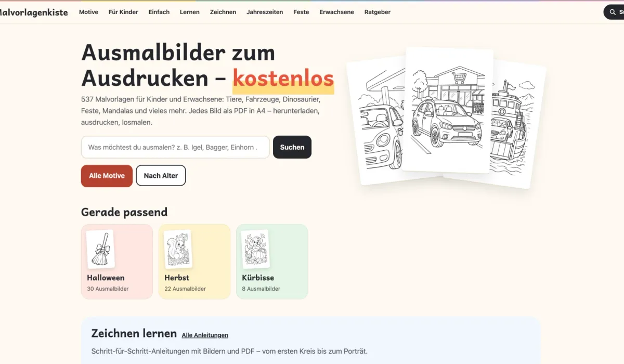
Task: Open the Alle Anleitungen link
Action: coord(205,335)
